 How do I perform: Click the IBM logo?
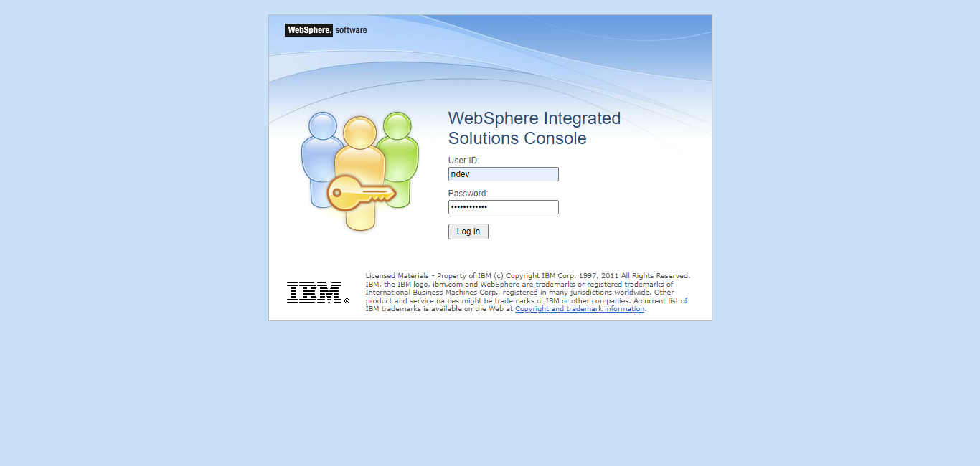pyautogui.click(x=318, y=293)
